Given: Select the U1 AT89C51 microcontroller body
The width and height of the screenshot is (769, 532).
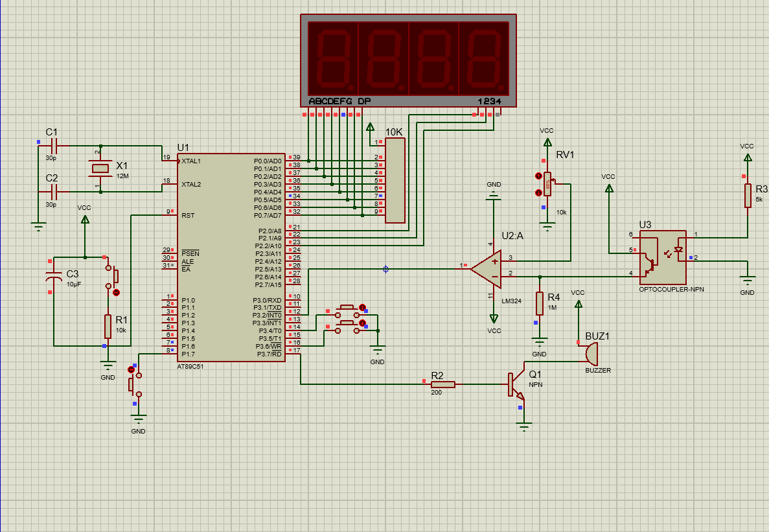Looking at the screenshot, I should (231, 257).
